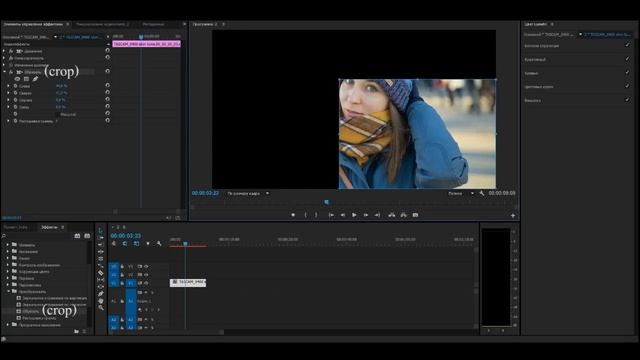
Task: Click the Left crop percentage value
Action: tap(61, 86)
